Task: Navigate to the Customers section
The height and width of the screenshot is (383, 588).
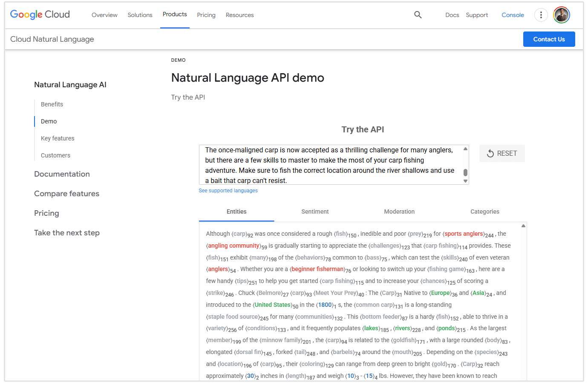Action: (x=55, y=155)
